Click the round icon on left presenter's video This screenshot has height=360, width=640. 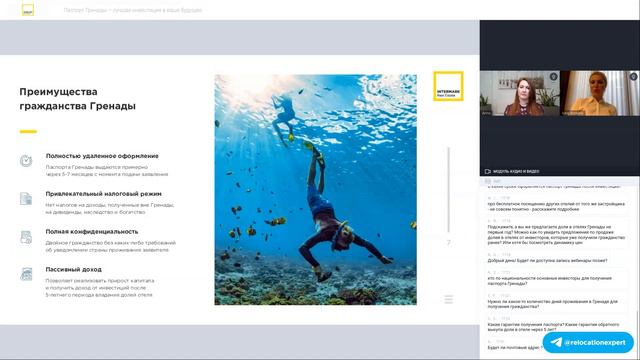(553, 76)
